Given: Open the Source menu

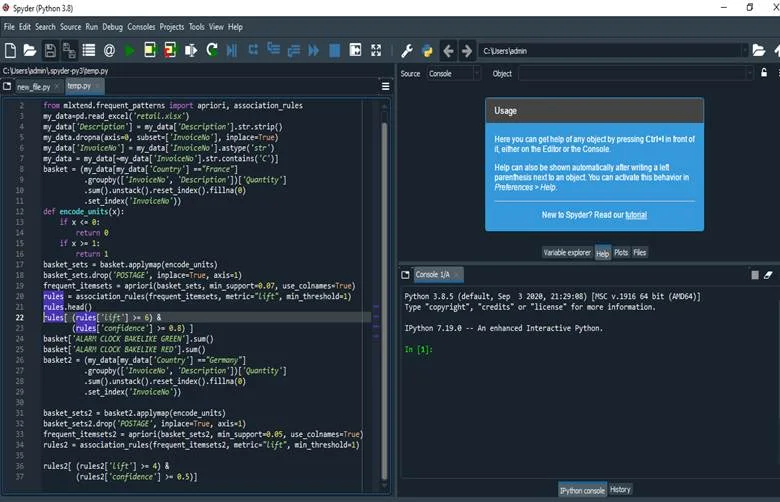Looking at the screenshot, I should pyautogui.click(x=71, y=27).
